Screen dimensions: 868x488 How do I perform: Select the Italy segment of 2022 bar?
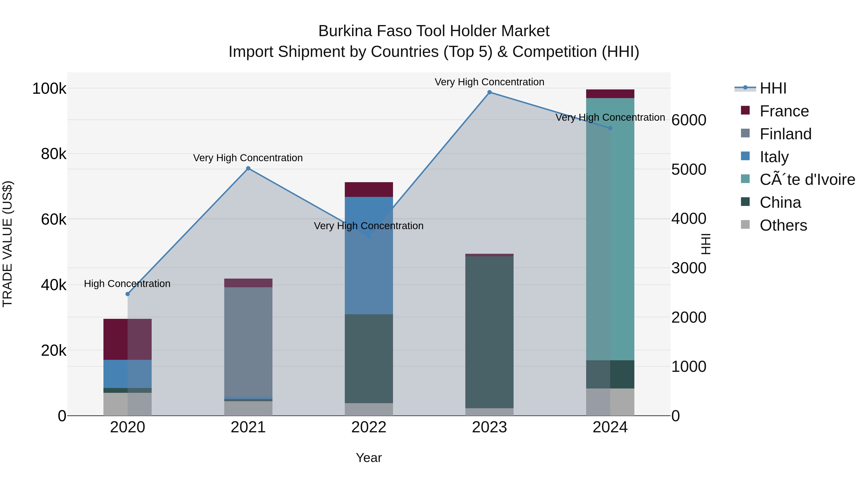(369, 256)
